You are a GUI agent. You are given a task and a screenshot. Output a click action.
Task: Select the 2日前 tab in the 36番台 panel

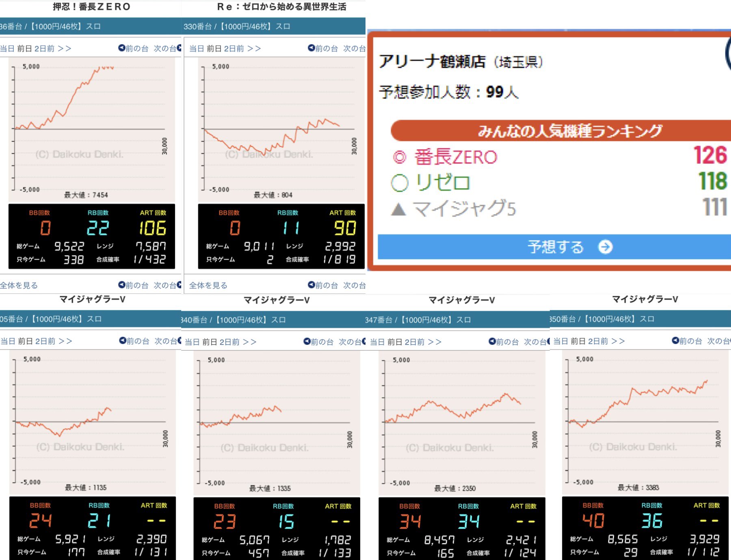44,49
